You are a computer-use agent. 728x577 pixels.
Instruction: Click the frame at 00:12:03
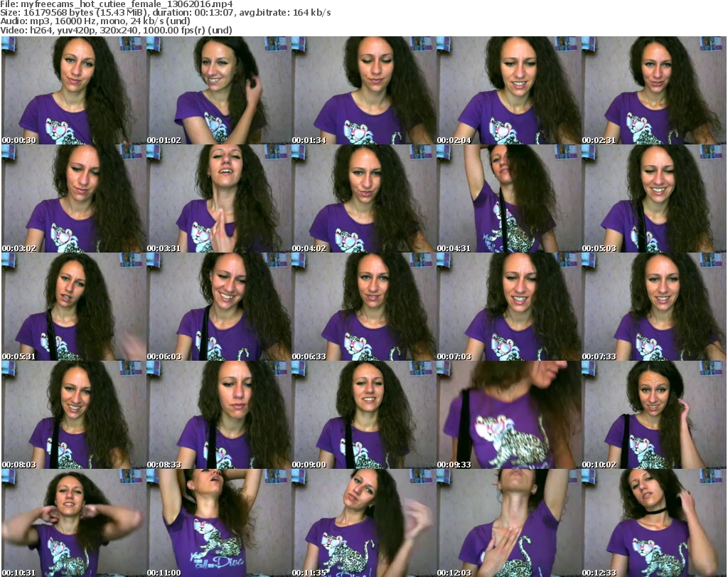tap(508, 523)
